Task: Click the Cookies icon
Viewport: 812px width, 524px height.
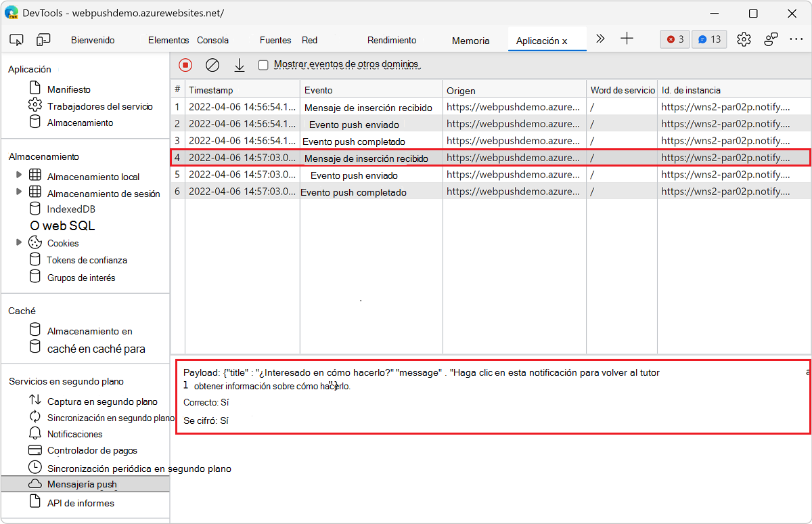Action: tap(35, 242)
